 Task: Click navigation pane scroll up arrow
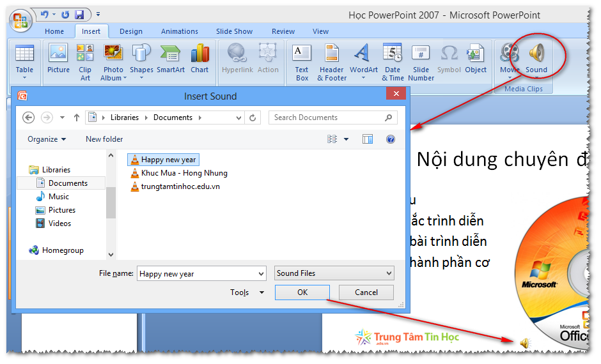pos(111,155)
